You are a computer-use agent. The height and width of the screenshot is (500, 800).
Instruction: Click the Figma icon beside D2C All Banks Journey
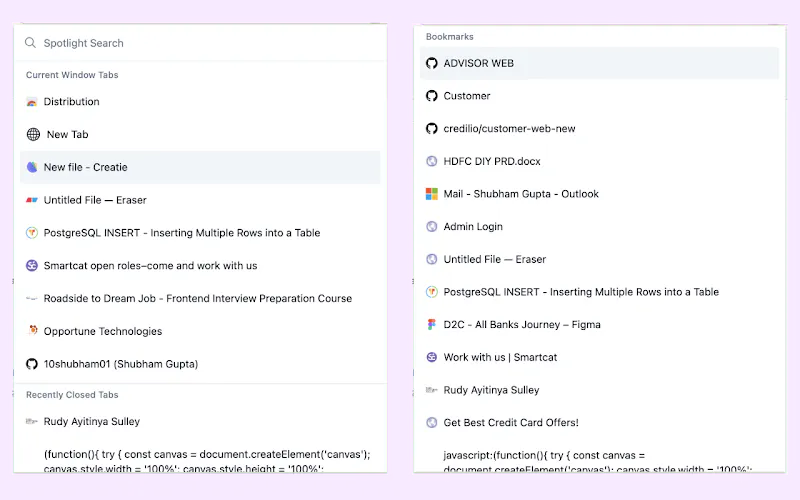pyautogui.click(x=432, y=324)
